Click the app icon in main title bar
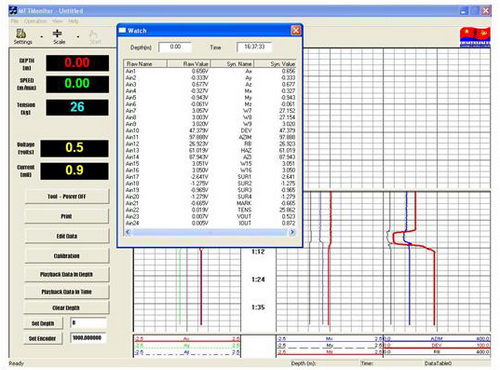Image resolution: width=500 pixels, height=370 pixels. click(13, 11)
